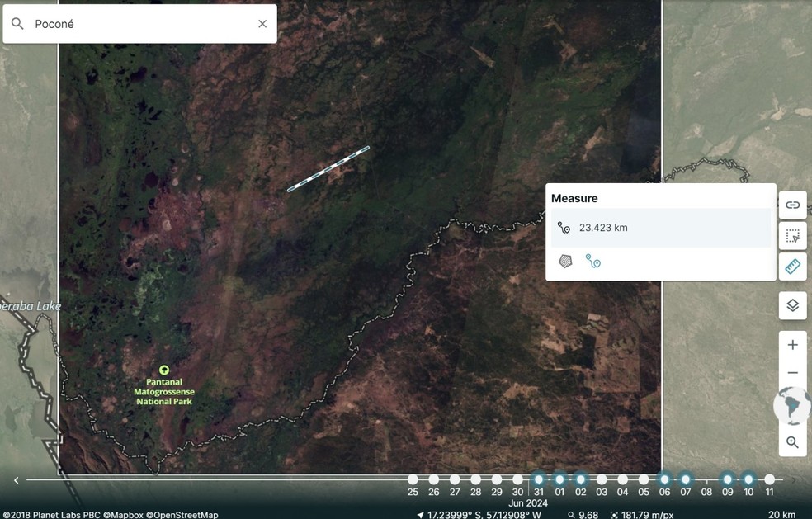Click the magnifier zoom-to-extent icon

click(792, 442)
